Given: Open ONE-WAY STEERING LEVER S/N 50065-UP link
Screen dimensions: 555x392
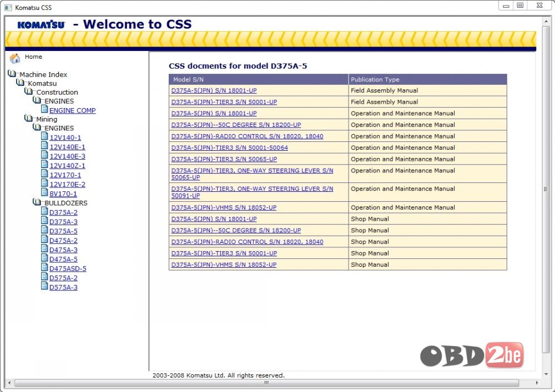Looking at the screenshot, I should click(252, 174).
